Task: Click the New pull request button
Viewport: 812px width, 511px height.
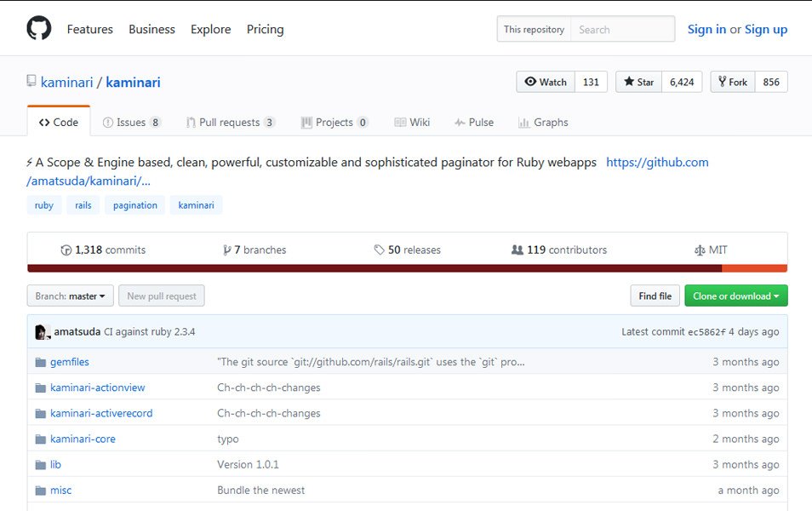Action: (161, 296)
